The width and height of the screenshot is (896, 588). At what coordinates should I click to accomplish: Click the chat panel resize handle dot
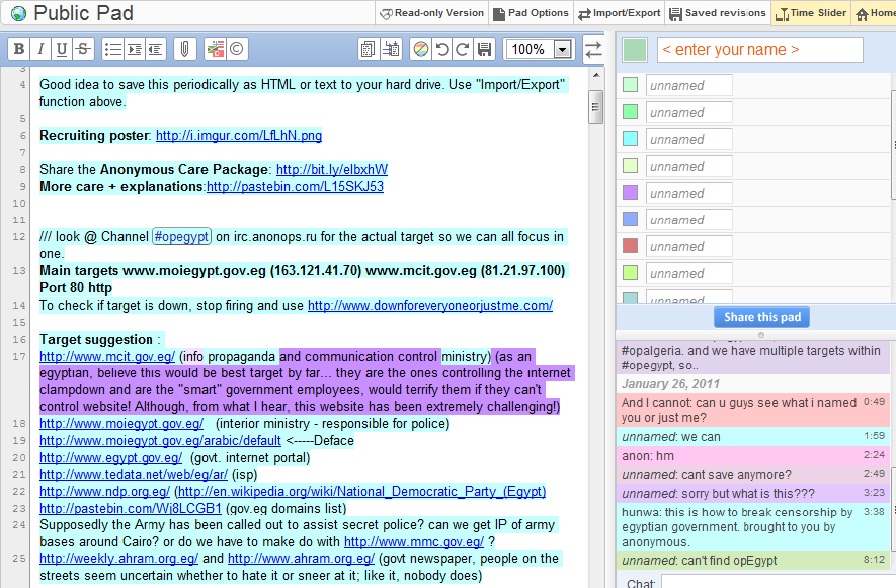click(760, 335)
